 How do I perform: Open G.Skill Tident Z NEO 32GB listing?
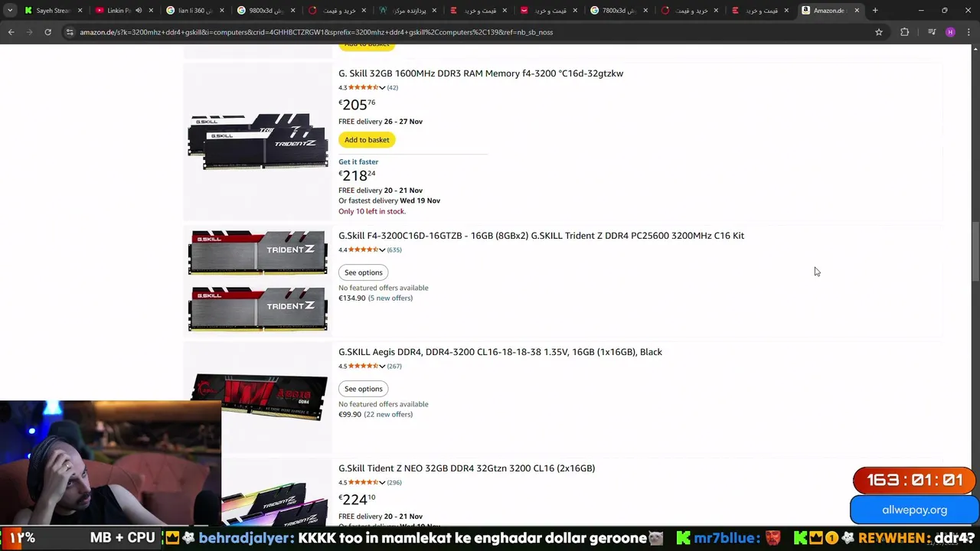pyautogui.click(x=466, y=468)
